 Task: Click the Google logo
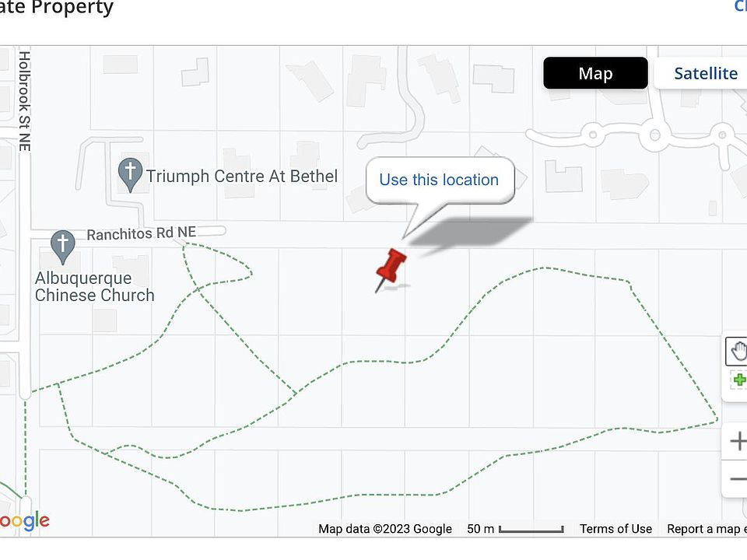coord(23,521)
